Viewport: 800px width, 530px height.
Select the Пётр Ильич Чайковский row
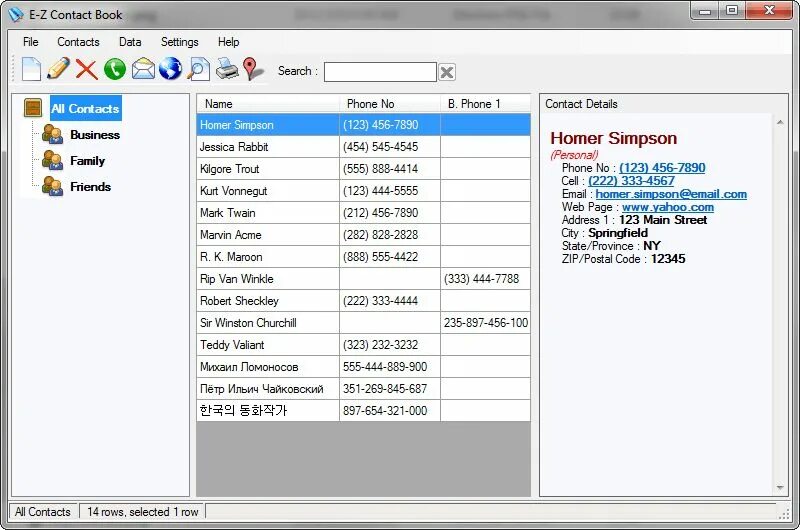pyautogui.click(x=363, y=388)
